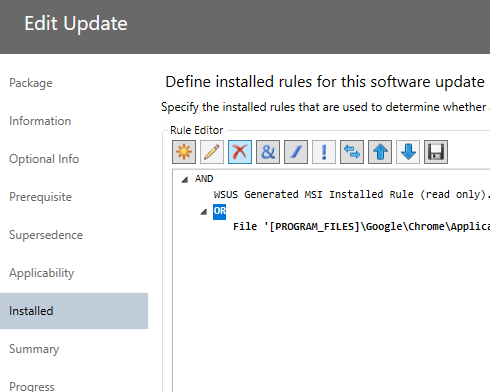Collapse the AND tree node
Screen dimensions: 490x392
[185, 180]
